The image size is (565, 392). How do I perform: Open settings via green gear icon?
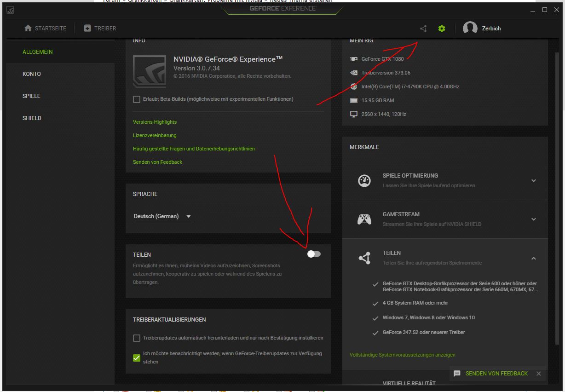[442, 29]
